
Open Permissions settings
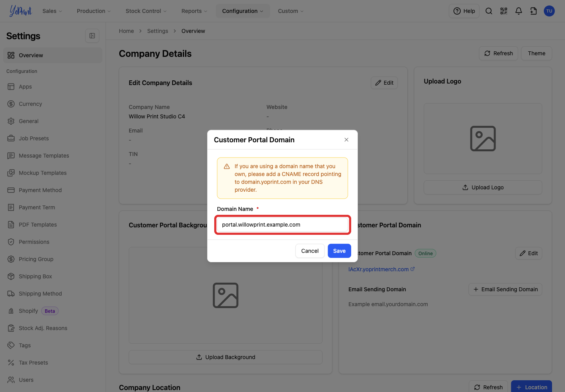(53, 242)
